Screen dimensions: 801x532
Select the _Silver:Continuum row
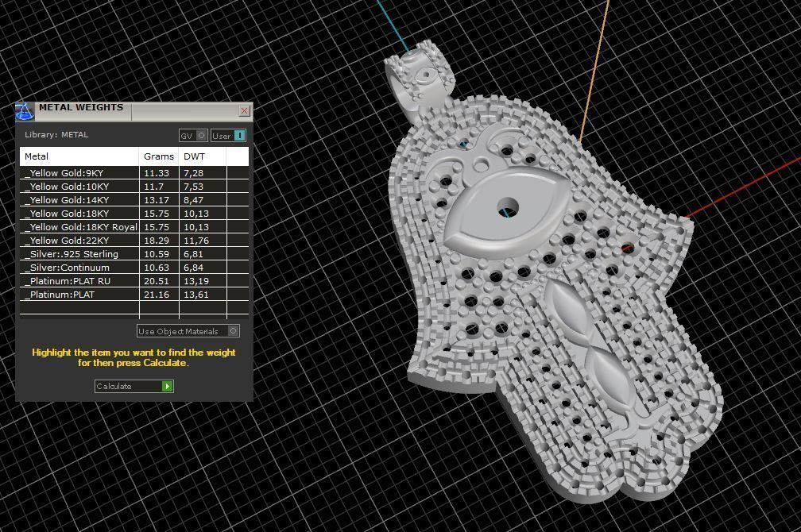coord(134,268)
